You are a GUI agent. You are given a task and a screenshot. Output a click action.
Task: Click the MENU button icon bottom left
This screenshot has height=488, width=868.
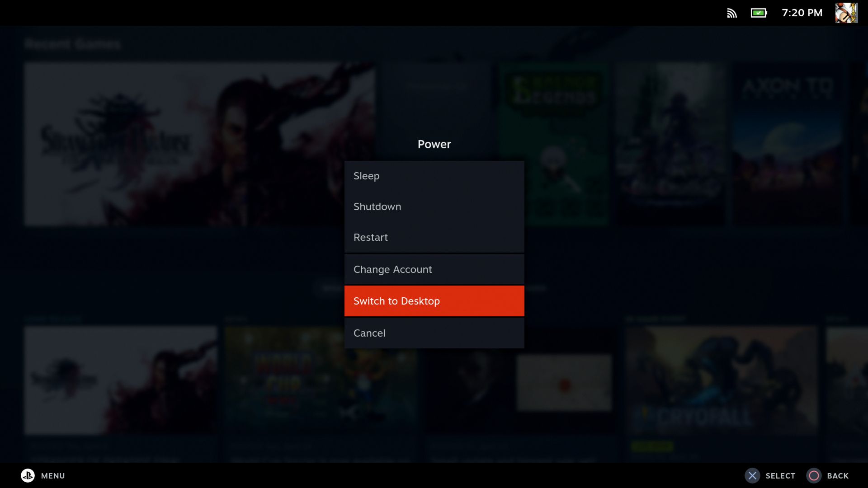[28, 475]
